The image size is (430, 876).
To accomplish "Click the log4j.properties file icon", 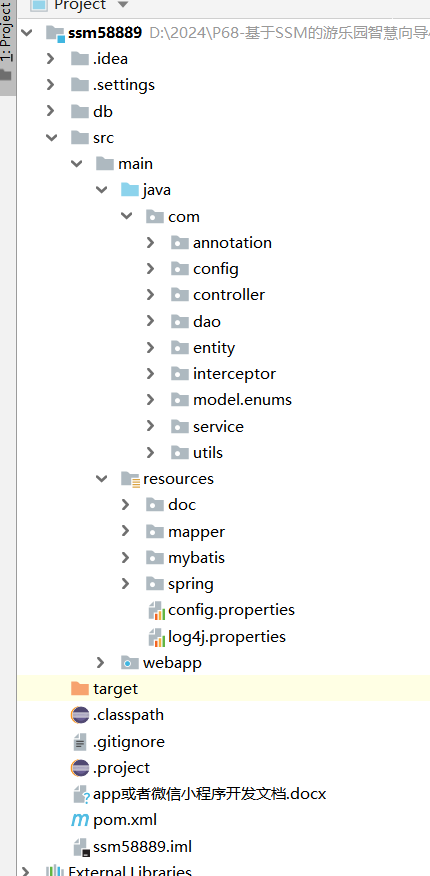I will (156, 637).
